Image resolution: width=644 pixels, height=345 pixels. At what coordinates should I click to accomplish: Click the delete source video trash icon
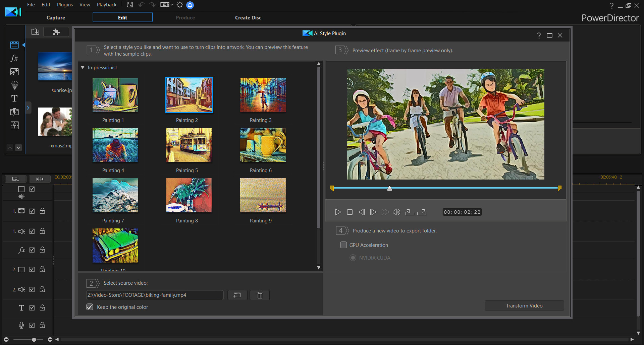[260, 295]
